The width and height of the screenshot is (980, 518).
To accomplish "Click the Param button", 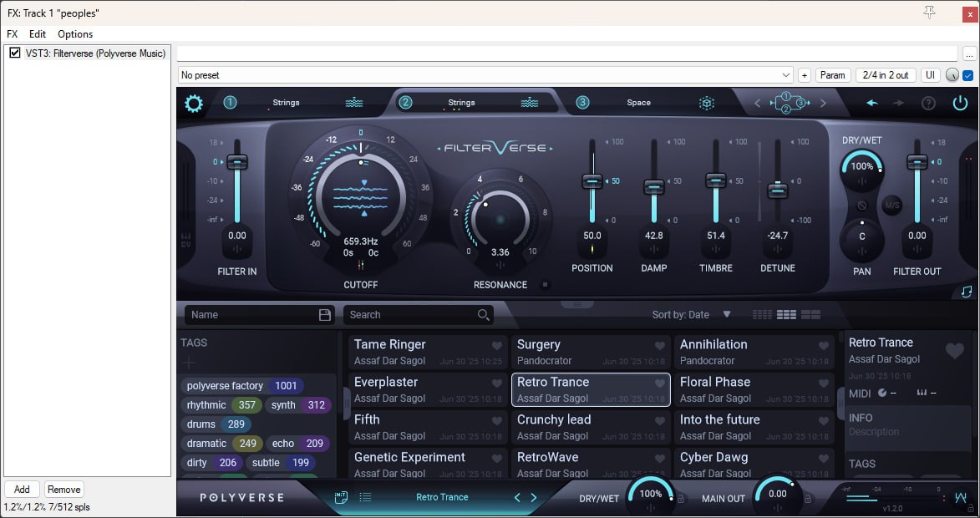I will [x=832, y=75].
